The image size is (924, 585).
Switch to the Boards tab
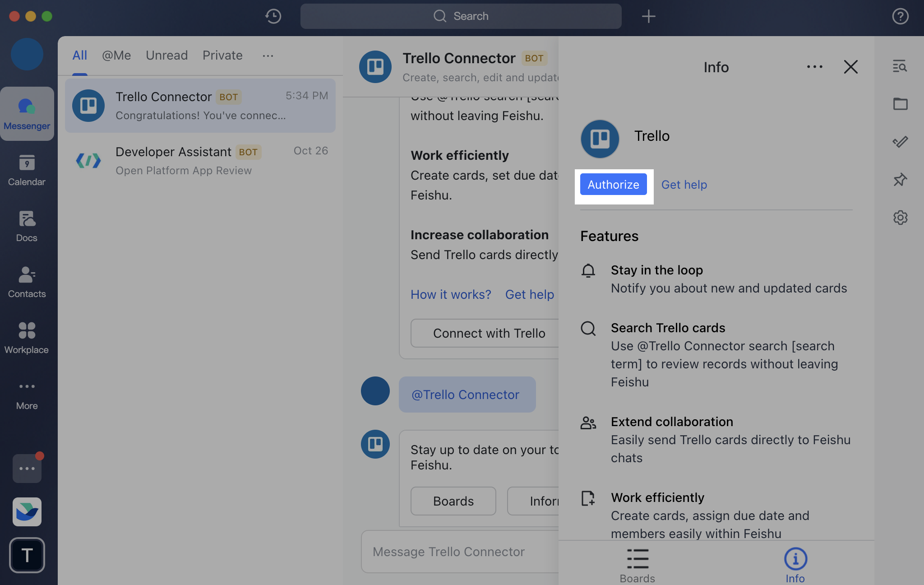[x=637, y=563]
